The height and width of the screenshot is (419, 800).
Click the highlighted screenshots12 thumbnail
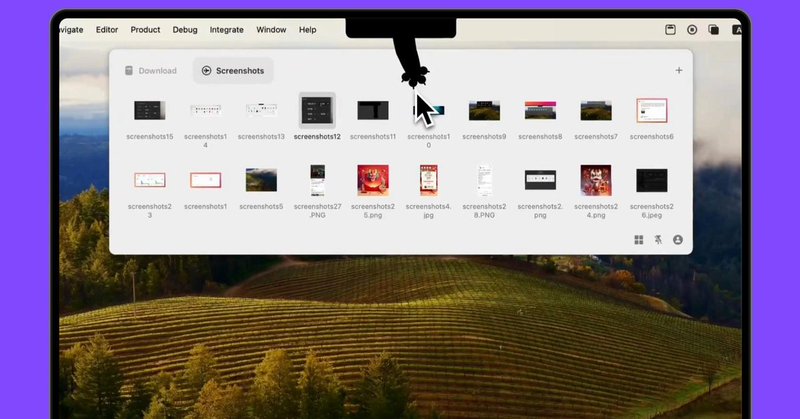[x=317, y=110]
